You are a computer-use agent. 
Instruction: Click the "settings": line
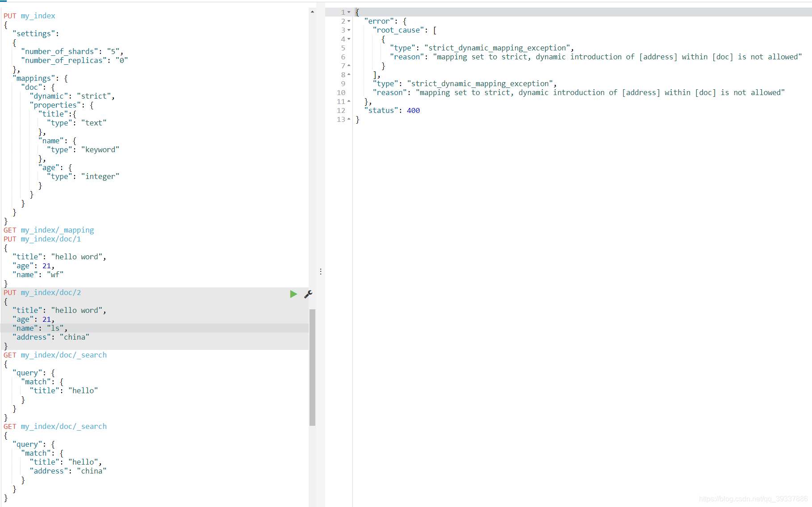coord(36,34)
